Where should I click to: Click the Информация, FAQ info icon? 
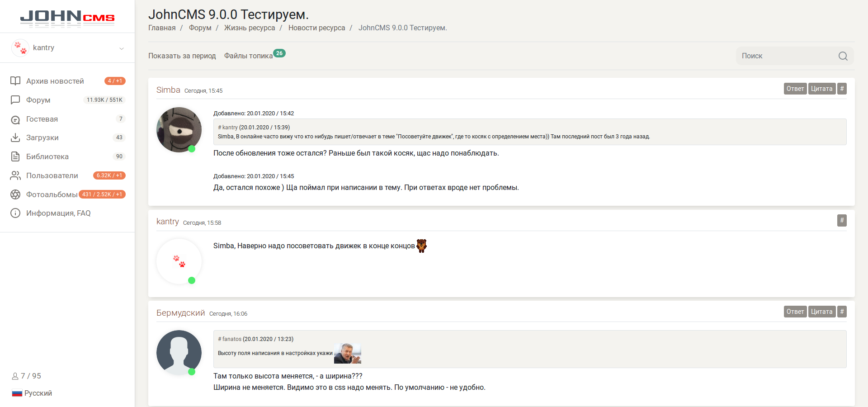pyautogui.click(x=15, y=213)
